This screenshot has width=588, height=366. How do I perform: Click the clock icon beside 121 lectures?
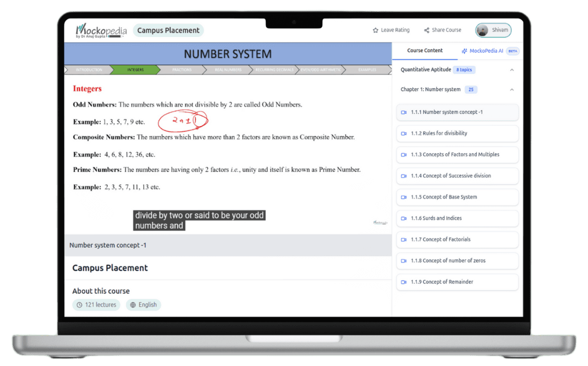[78, 305]
